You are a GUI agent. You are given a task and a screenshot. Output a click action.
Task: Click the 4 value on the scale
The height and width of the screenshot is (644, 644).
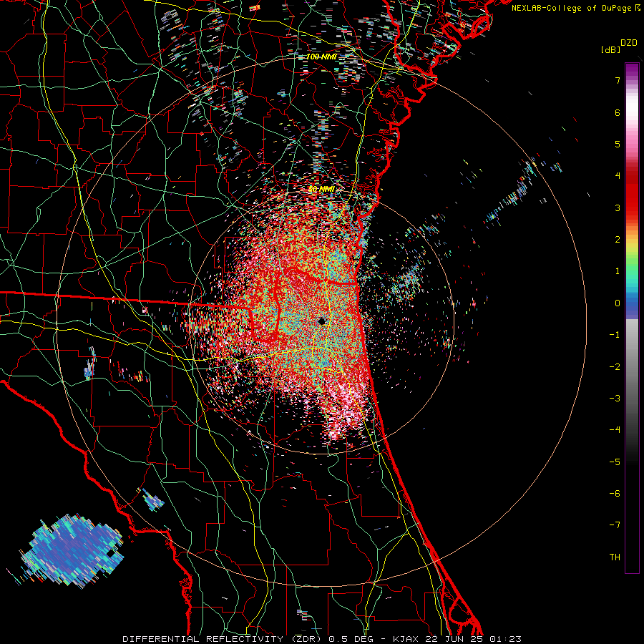pyautogui.click(x=618, y=176)
